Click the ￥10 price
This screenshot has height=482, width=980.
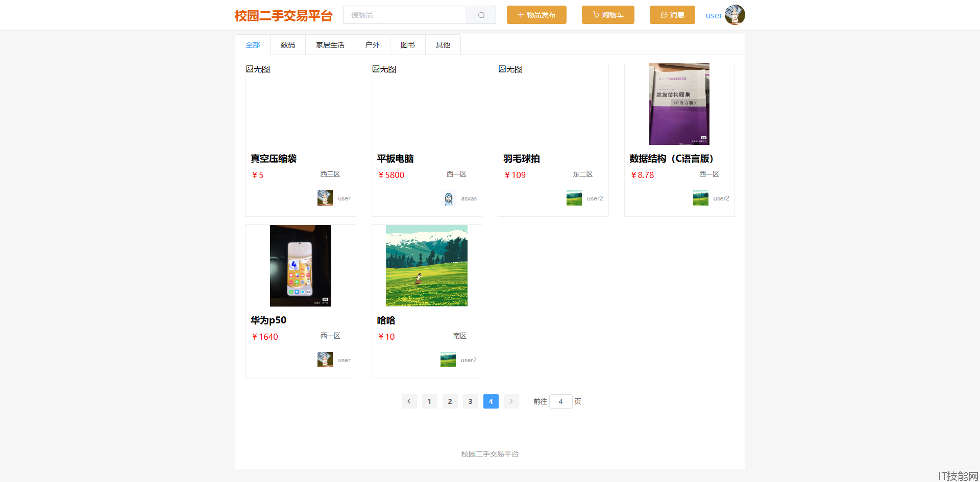386,337
